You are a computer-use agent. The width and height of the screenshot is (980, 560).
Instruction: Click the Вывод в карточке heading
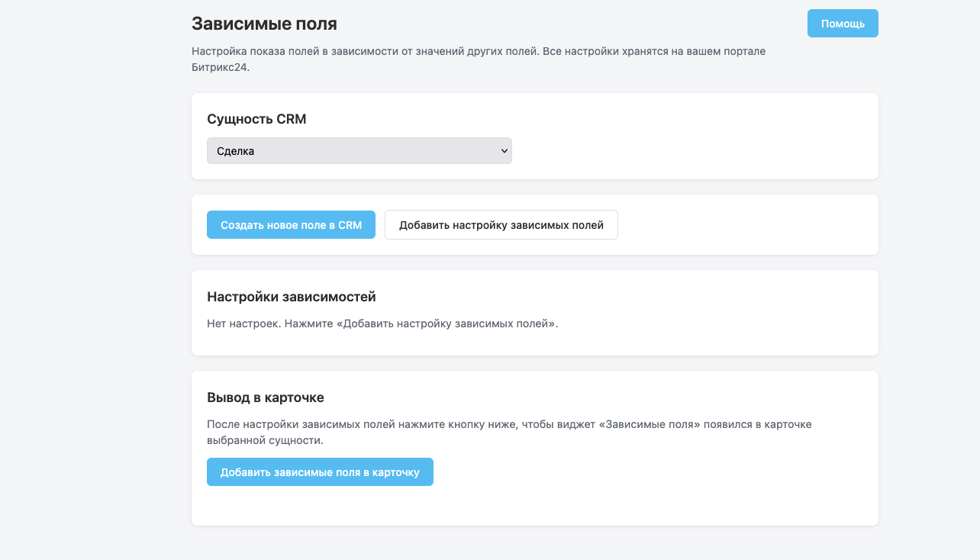tap(266, 397)
